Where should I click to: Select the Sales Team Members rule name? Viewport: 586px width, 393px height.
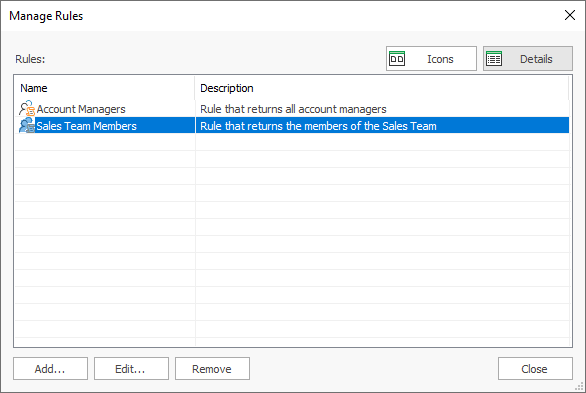86,126
